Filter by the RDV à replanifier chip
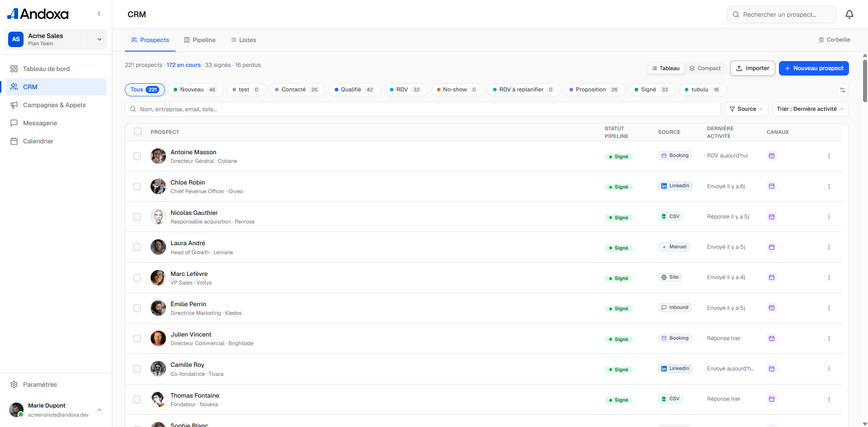This screenshot has width=868, height=427. tap(524, 90)
